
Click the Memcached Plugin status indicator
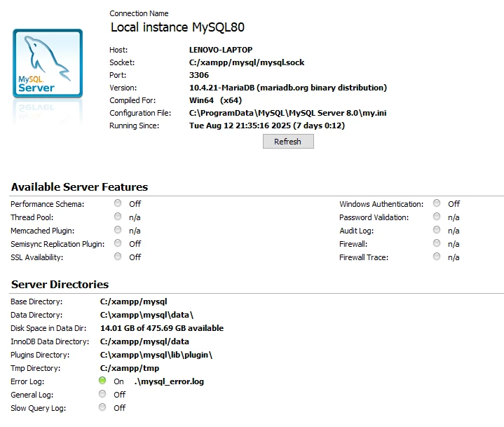coord(118,229)
